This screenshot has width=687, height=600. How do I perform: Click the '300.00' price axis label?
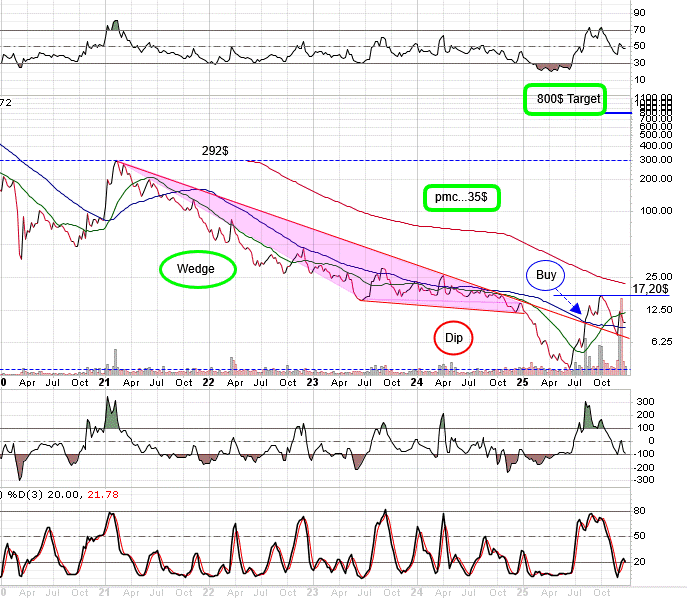click(655, 160)
